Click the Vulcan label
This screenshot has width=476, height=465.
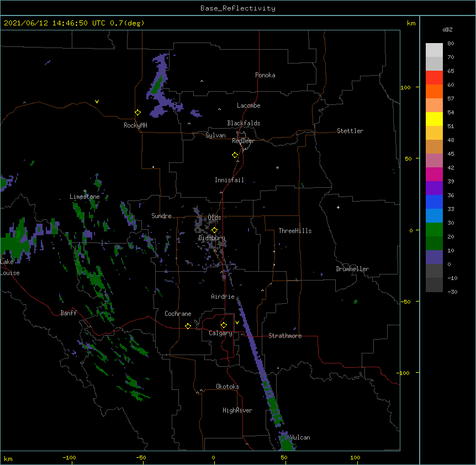click(300, 437)
